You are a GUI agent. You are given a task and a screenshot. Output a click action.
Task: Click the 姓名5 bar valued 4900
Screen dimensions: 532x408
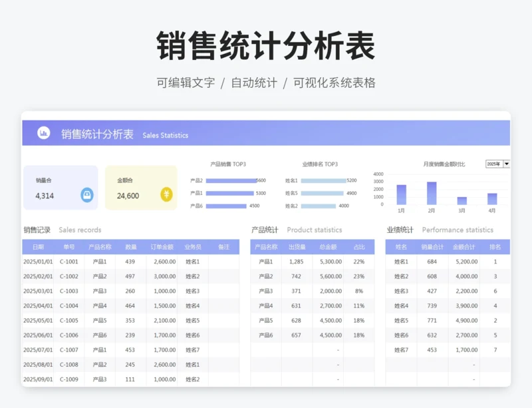323,193
